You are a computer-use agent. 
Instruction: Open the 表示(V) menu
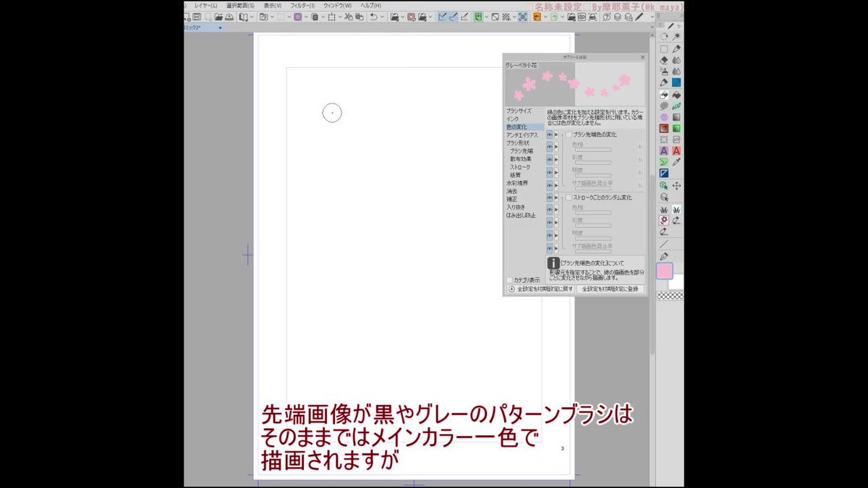click(273, 5)
